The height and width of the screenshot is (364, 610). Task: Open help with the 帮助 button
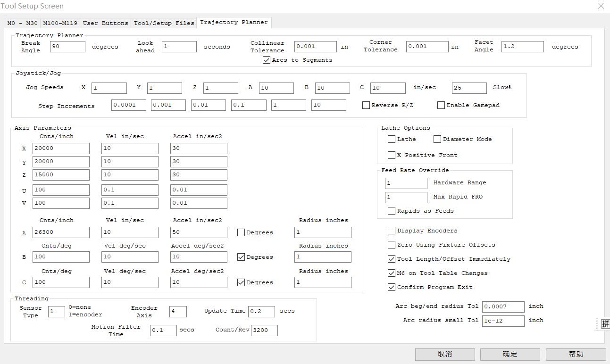click(x=576, y=354)
